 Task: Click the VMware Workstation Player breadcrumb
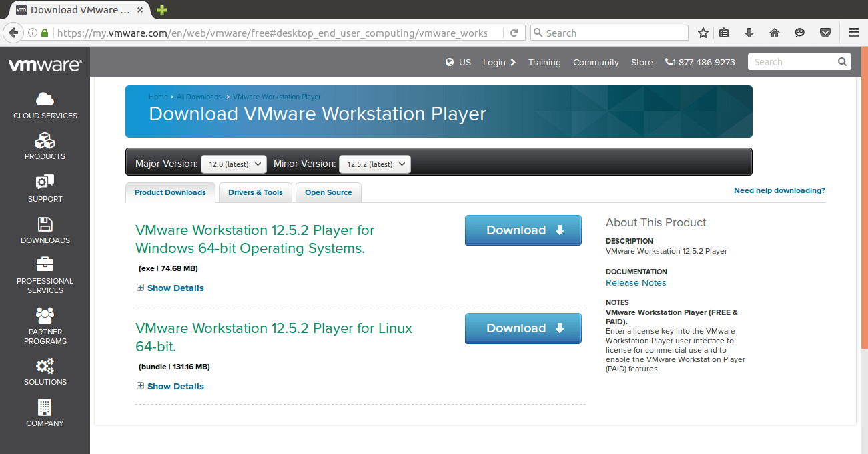(277, 97)
